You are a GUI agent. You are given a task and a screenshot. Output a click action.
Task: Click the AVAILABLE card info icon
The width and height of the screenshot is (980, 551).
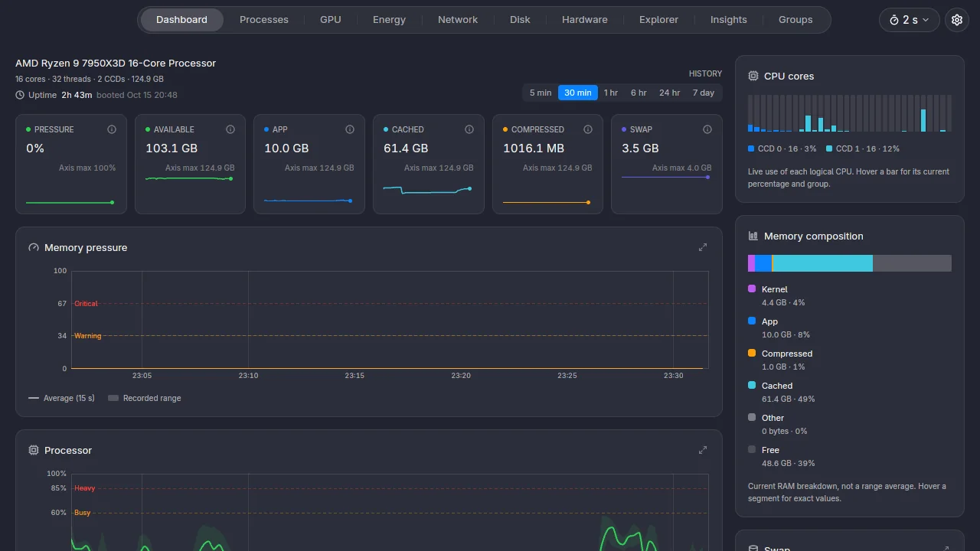pyautogui.click(x=230, y=129)
